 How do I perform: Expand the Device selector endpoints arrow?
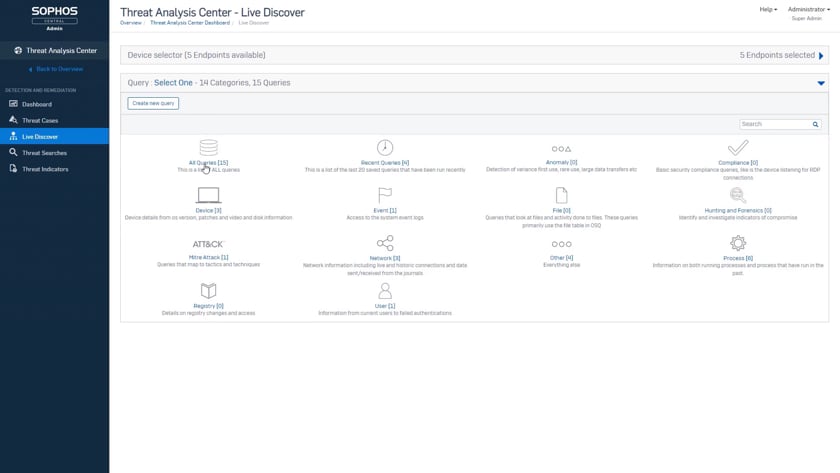[821, 56]
